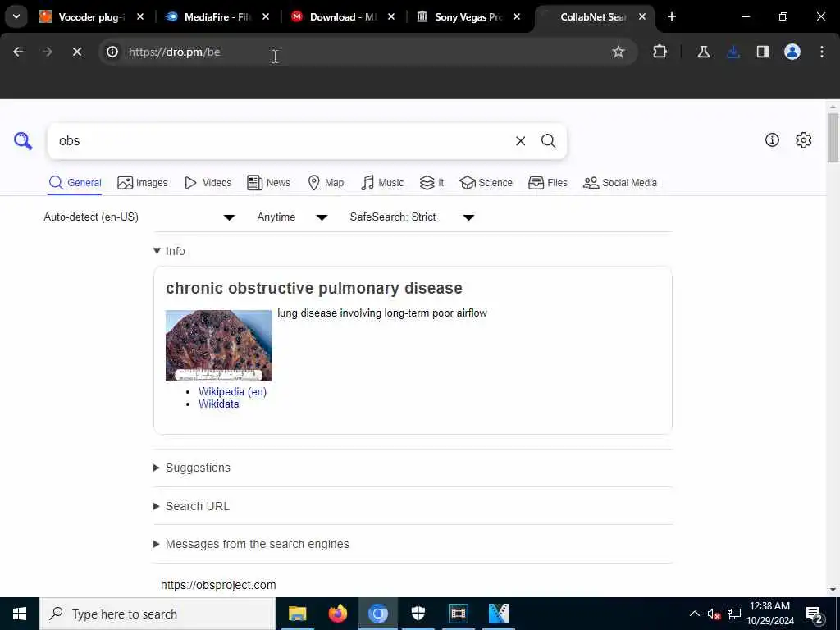Screen dimensions: 840x630
Task: Switch to the Music category
Action: [x=382, y=183]
